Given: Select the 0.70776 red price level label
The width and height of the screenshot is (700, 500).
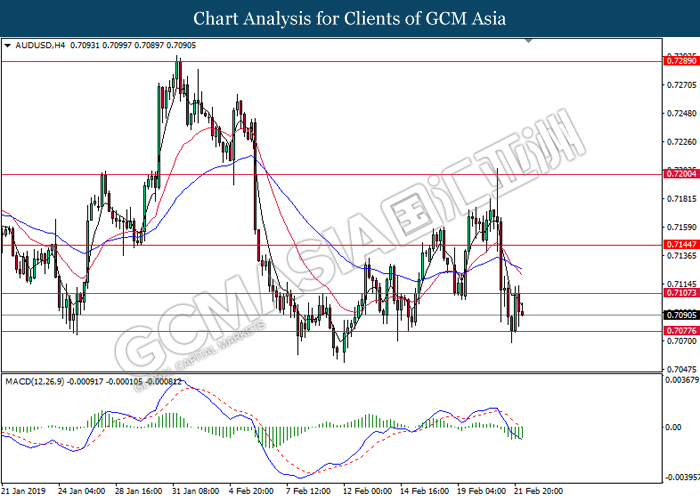Looking at the screenshot, I should point(681,331).
